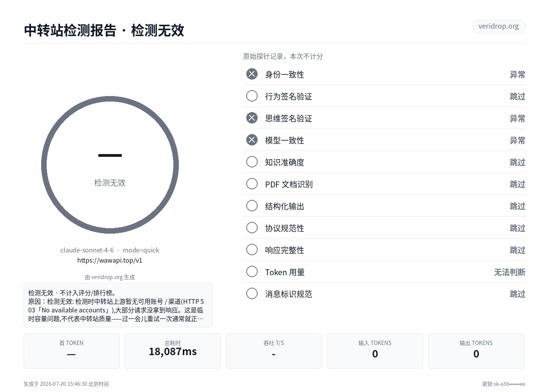
Task: Click the empty circle beside 行为签名验证
Action: tap(252, 96)
